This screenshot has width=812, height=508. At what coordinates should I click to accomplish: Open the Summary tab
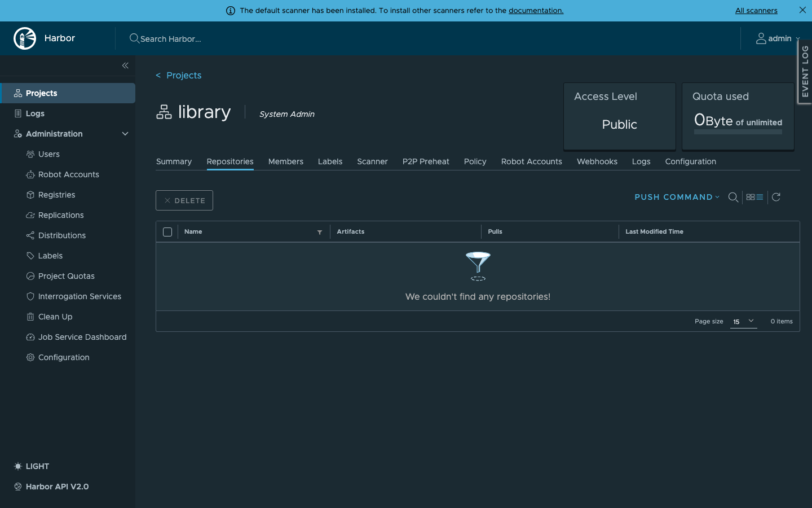pos(174,161)
